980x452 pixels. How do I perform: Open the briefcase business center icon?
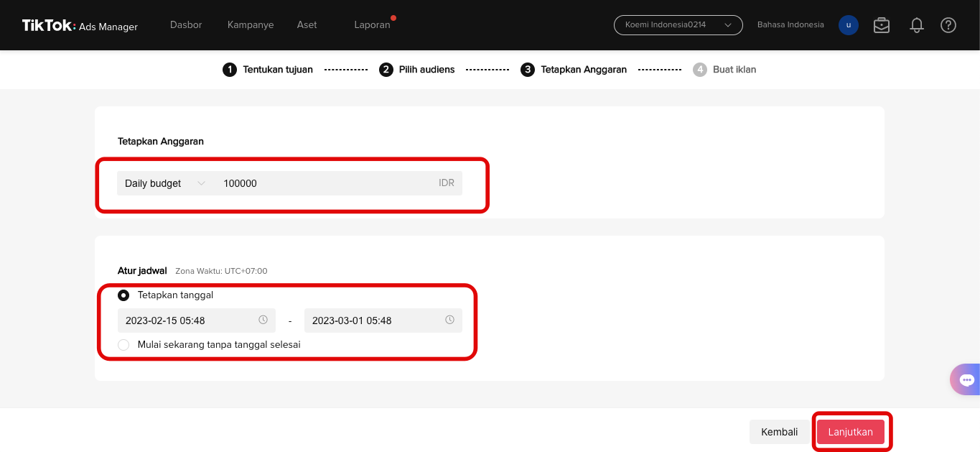[x=882, y=25]
